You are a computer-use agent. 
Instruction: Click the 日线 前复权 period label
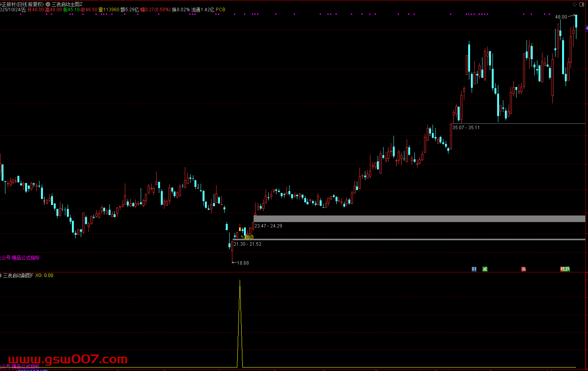pos(30,4)
